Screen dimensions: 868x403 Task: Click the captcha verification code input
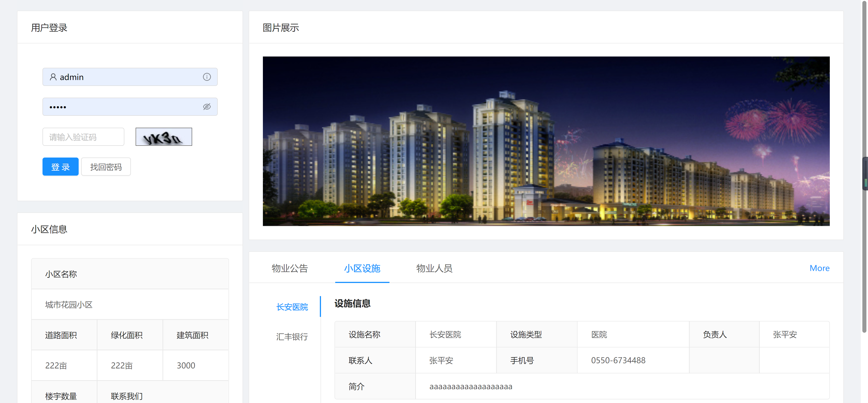83,137
